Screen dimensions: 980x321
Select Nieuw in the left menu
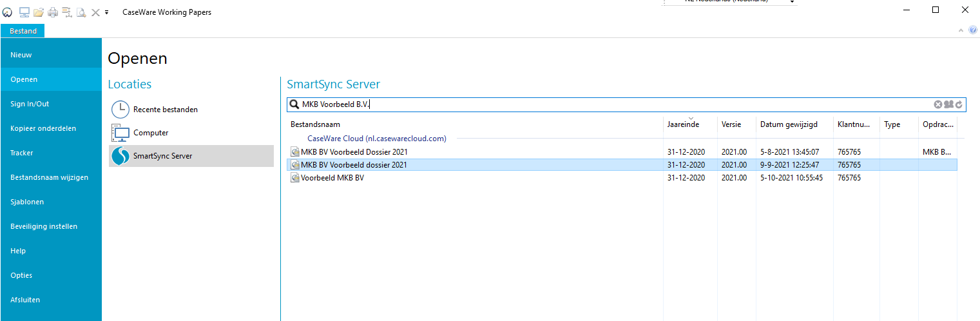coord(51,55)
